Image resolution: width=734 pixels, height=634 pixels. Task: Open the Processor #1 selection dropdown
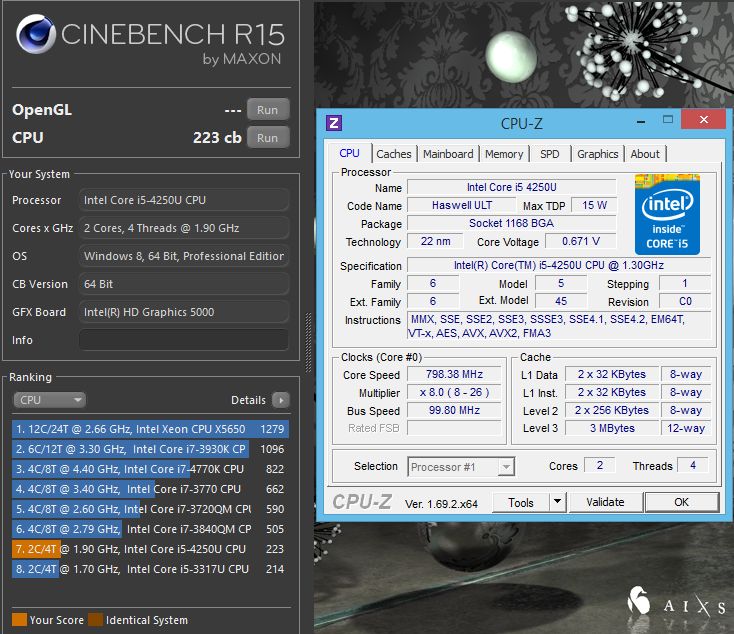461,467
